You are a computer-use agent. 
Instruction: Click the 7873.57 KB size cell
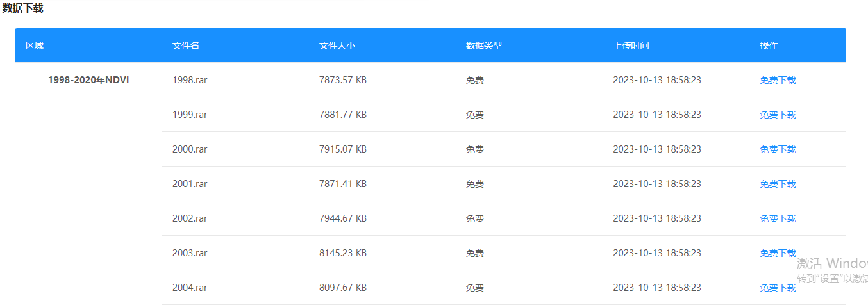(x=343, y=80)
